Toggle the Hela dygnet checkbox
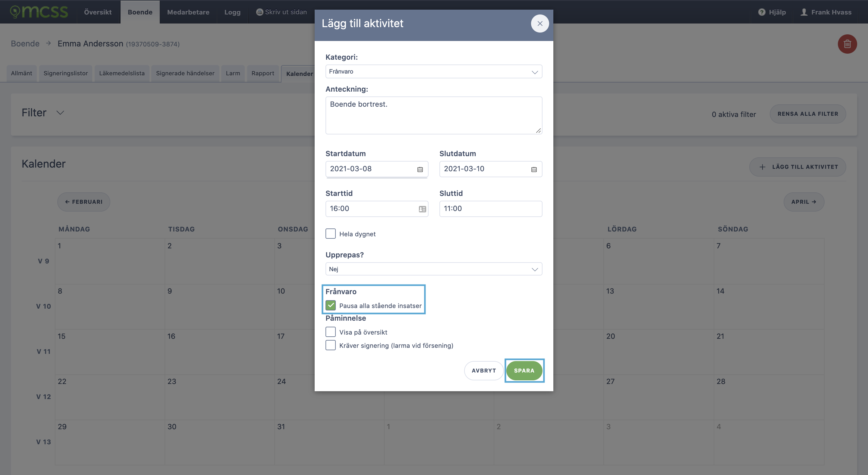Screen dimensions: 868x475 tap(331, 234)
